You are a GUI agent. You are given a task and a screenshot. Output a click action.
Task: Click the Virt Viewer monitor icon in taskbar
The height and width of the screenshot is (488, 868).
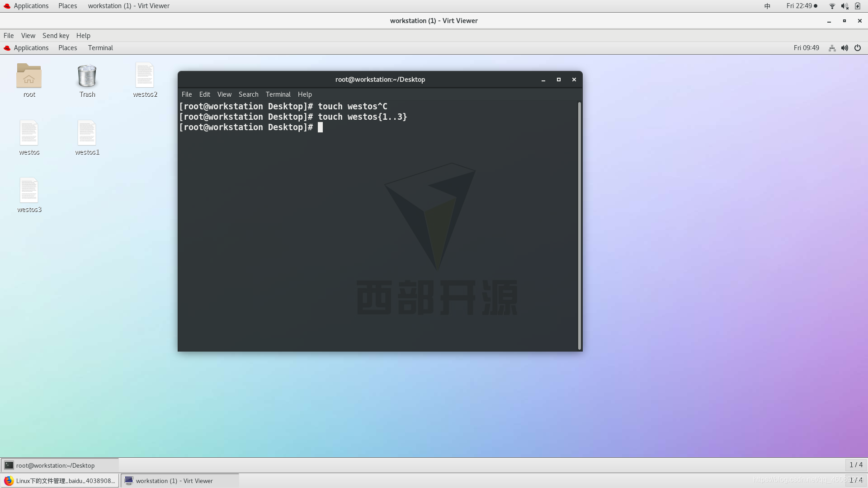(x=129, y=481)
